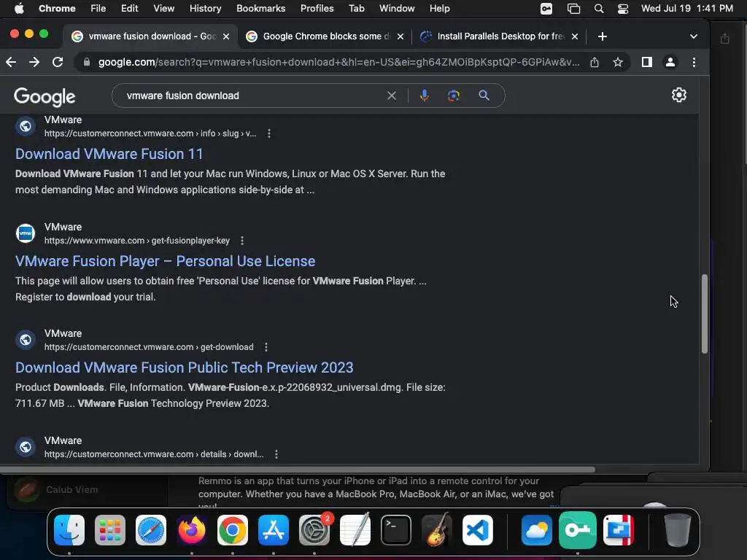Open the Download VMware Fusion 11 link
The image size is (747, 560).
coord(109,154)
